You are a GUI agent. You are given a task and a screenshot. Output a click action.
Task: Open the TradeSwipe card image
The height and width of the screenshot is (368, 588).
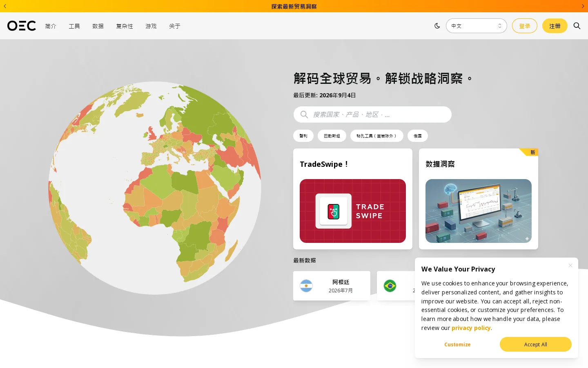pyautogui.click(x=353, y=211)
